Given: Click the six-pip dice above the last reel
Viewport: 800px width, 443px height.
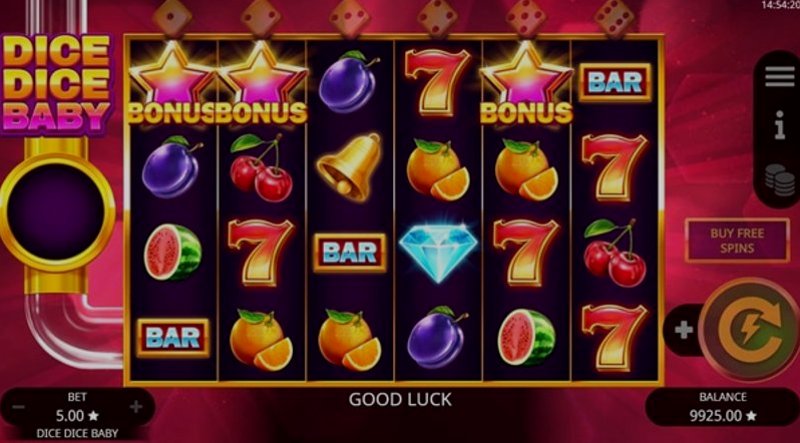Looking at the screenshot, I should pos(614,18).
